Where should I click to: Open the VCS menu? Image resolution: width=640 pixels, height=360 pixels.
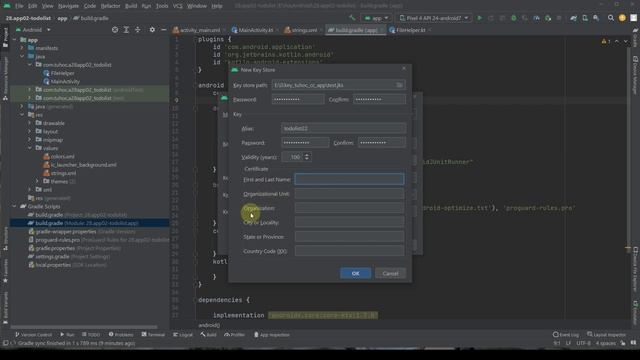tap(178, 6)
